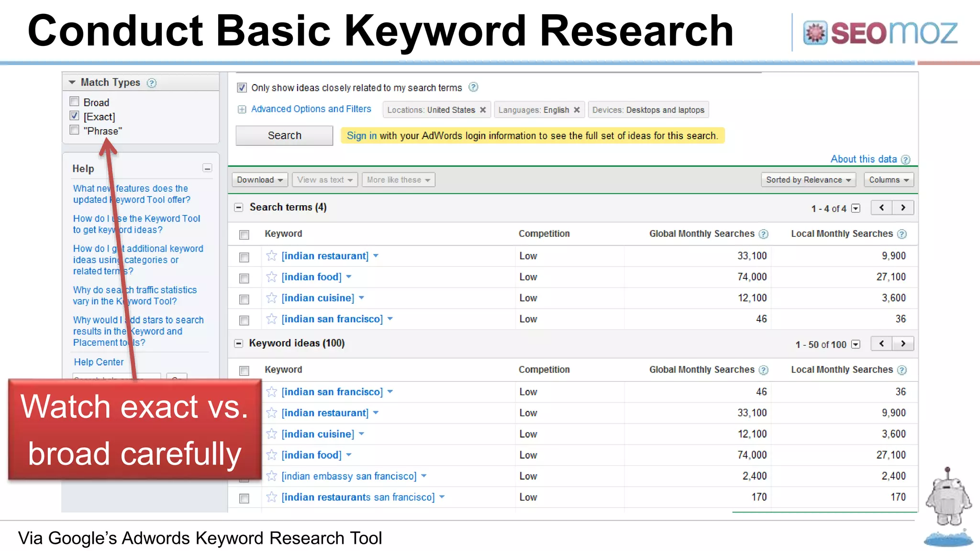Go to previous page of Keyword ideas

click(881, 343)
